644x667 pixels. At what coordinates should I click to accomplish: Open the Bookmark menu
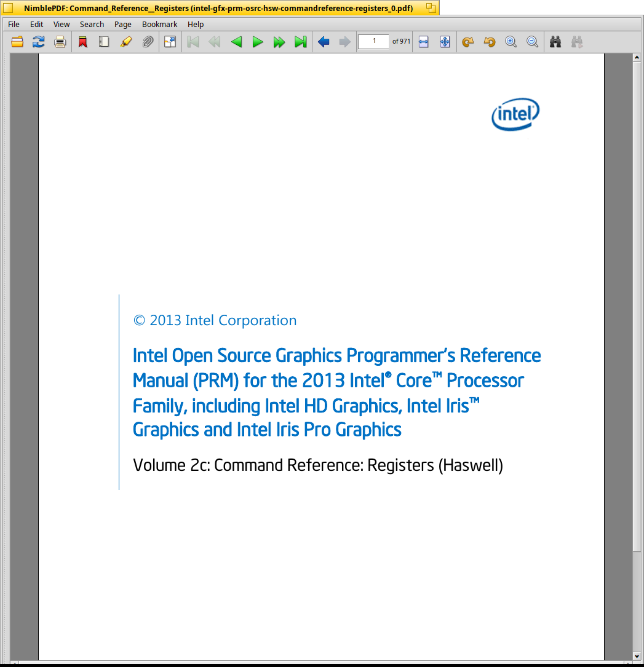point(160,24)
